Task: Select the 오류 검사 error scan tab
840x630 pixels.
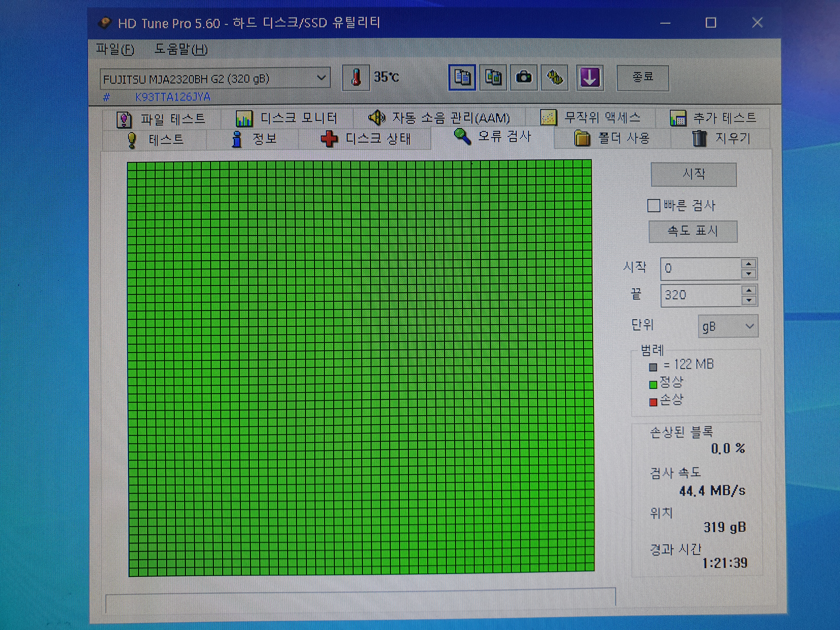Action: pos(492,137)
